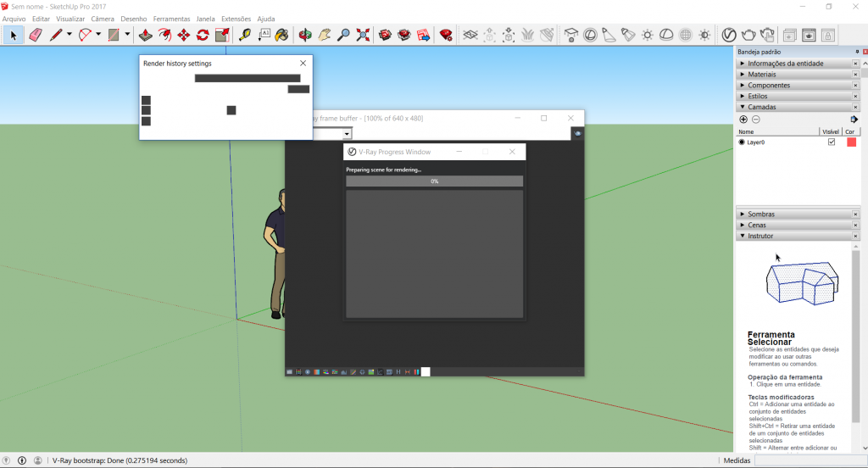Start render with V-Ray teapot icon

(748, 36)
